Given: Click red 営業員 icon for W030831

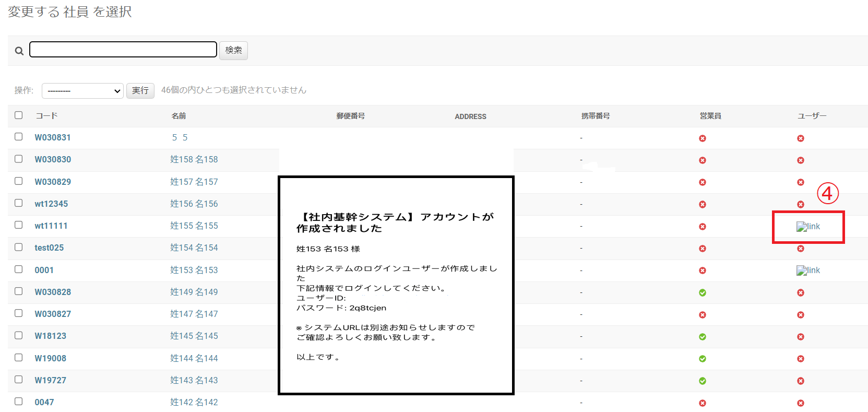Looking at the screenshot, I should click(703, 138).
